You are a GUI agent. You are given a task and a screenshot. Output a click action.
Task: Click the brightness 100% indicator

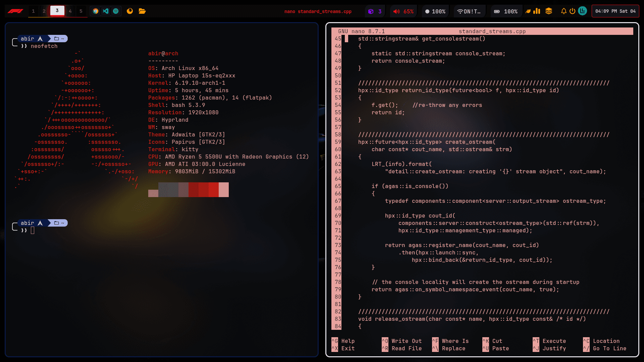[435, 11]
